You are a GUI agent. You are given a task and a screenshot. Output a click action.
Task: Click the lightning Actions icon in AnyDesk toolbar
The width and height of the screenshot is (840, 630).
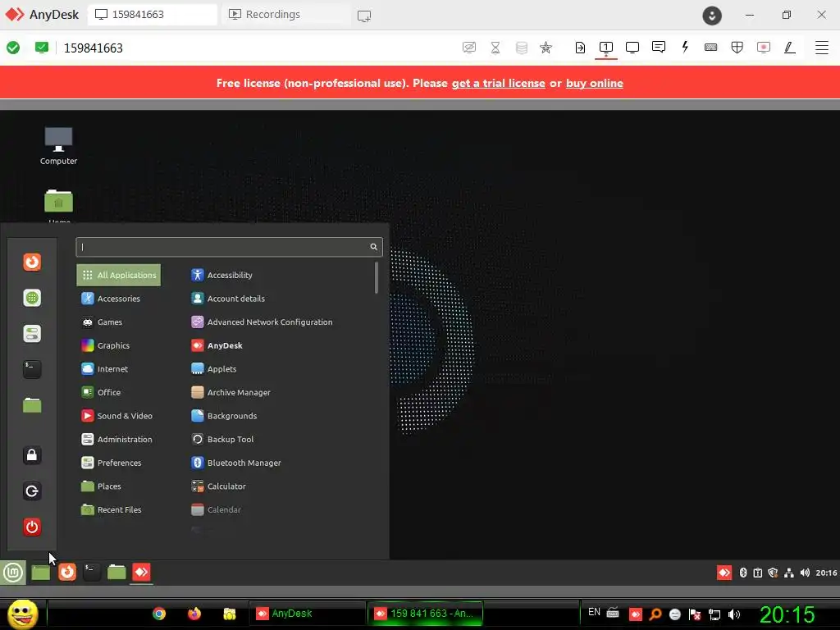point(685,47)
